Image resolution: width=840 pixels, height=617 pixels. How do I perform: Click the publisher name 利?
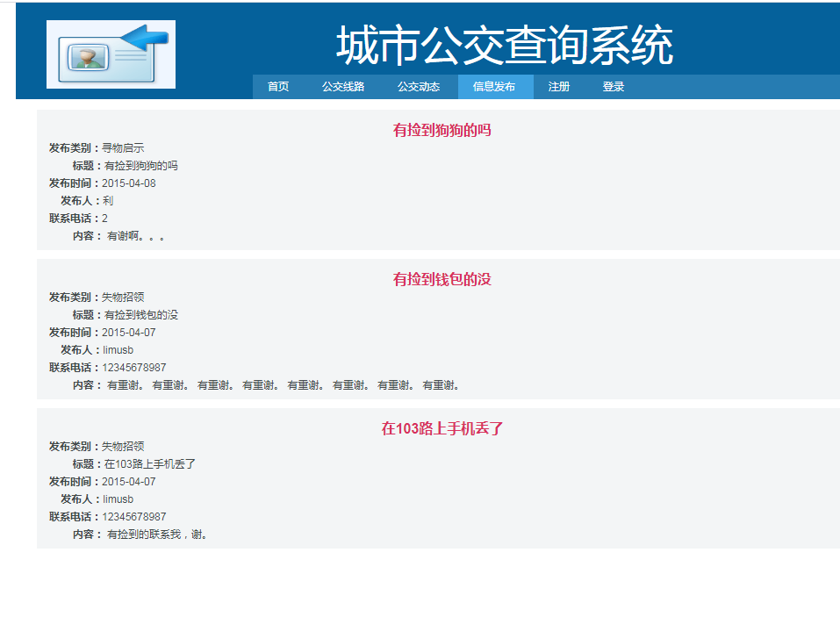tap(108, 201)
